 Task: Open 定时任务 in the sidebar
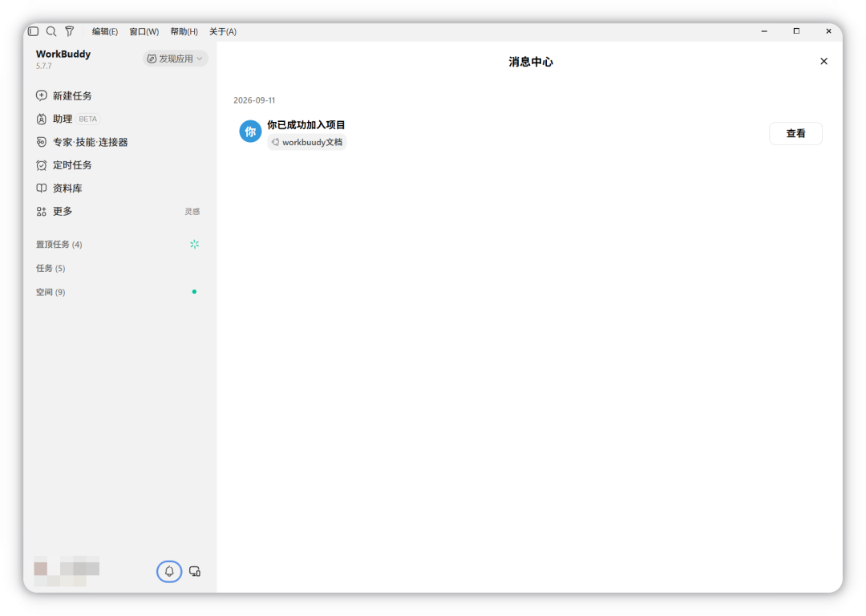point(72,165)
